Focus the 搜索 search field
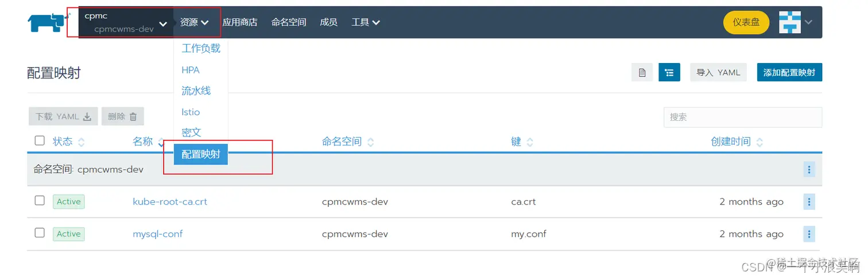 743,117
